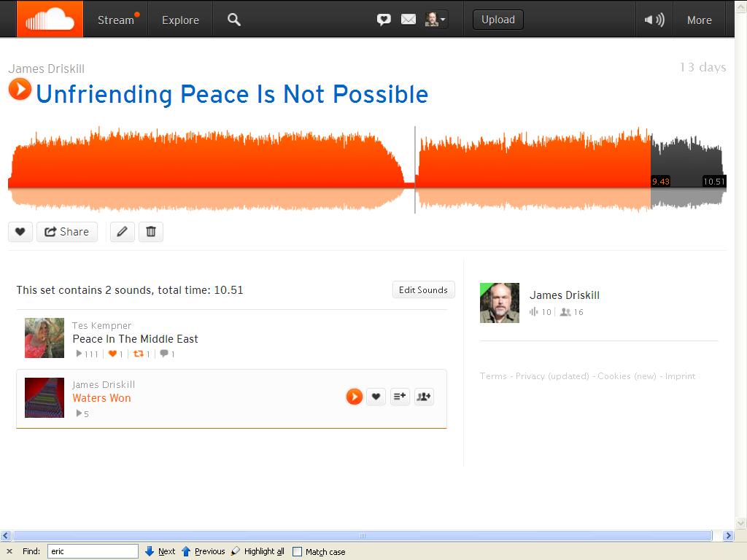The height and width of the screenshot is (560, 747).
Task: Open activity notifications heart-bubble icon
Action: tap(384, 20)
